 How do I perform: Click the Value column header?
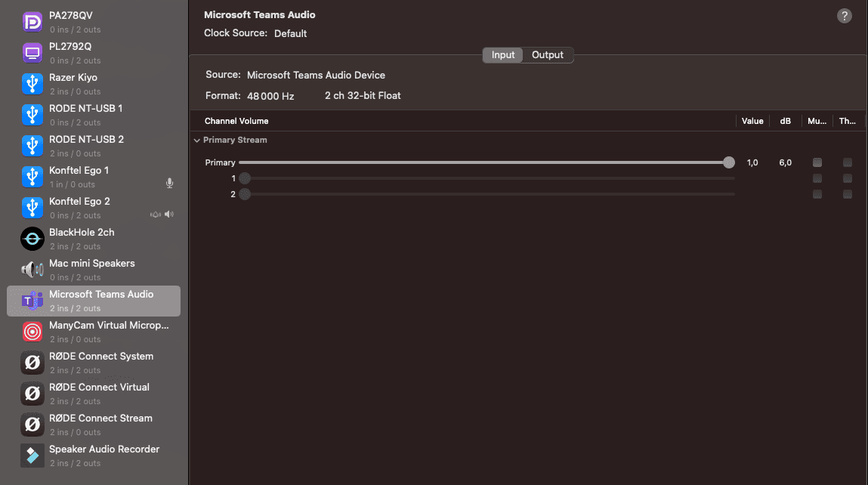[x=752, y=121]
